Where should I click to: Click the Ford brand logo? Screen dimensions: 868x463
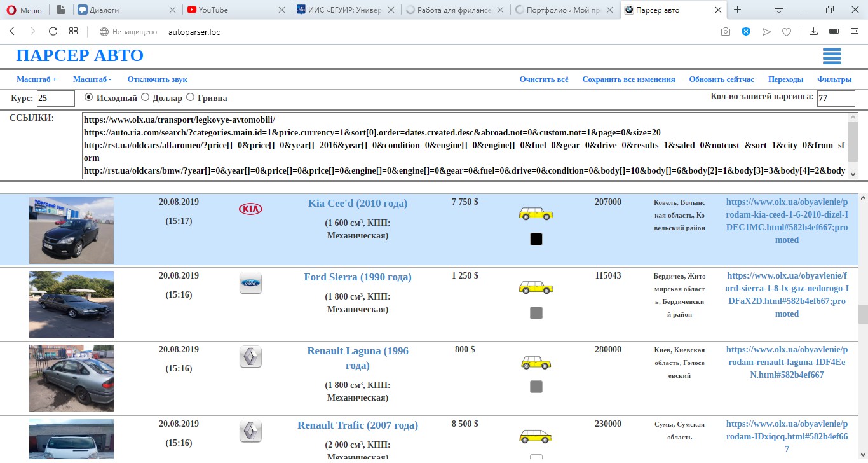pyautogui.click(x=250, y=283)
